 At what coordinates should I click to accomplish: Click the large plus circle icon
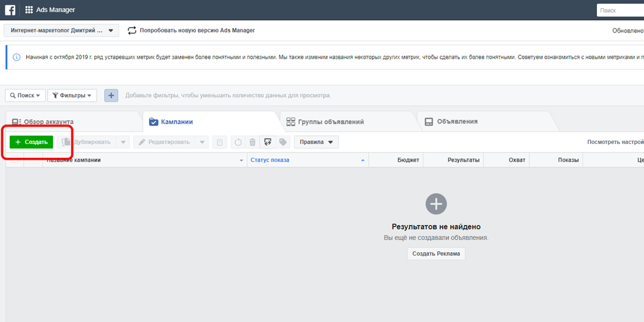click(436, 204)
